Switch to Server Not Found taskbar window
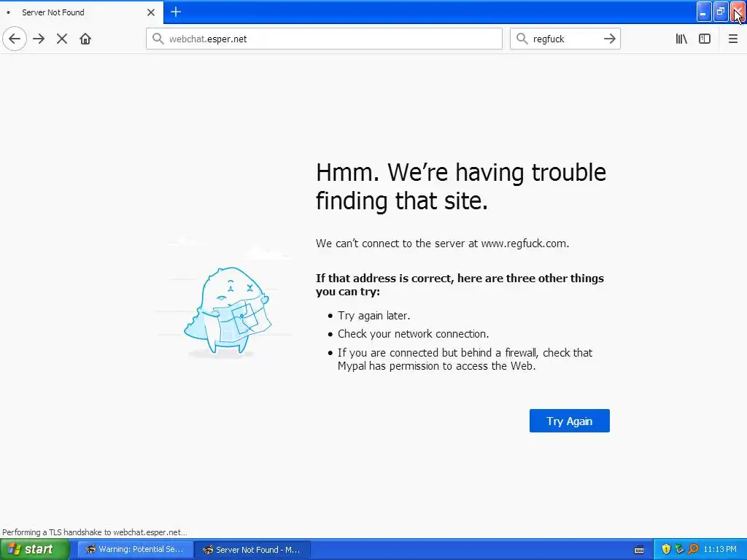 (252, 550)
